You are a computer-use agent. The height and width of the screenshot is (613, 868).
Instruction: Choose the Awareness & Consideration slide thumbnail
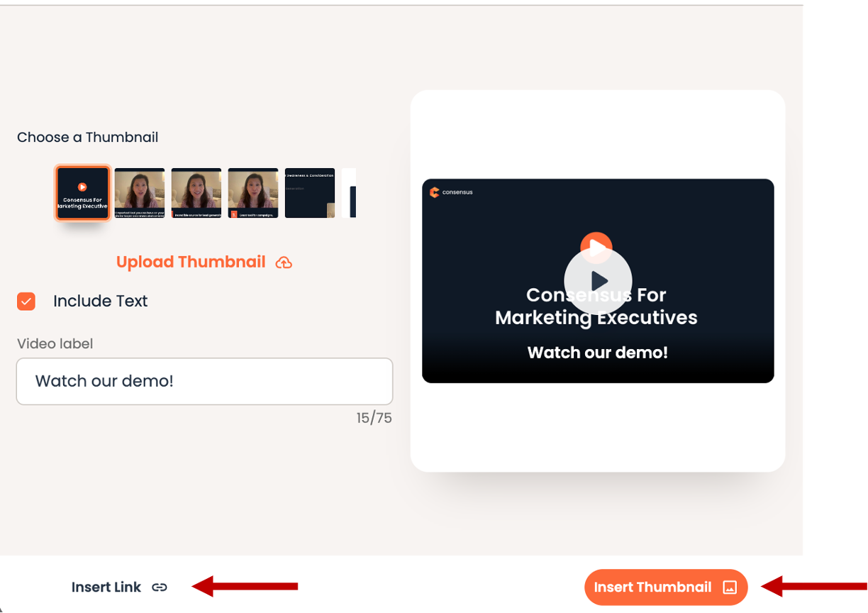click(x=310, y=193)
